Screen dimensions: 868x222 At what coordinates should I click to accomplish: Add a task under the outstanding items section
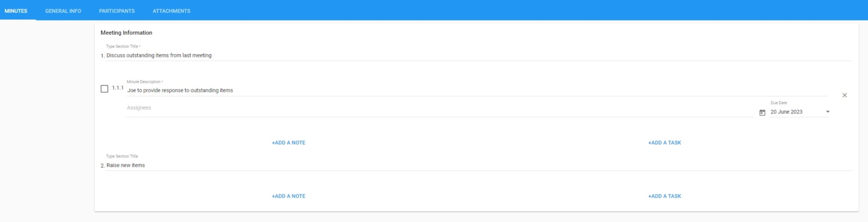[x=665, y=143]
